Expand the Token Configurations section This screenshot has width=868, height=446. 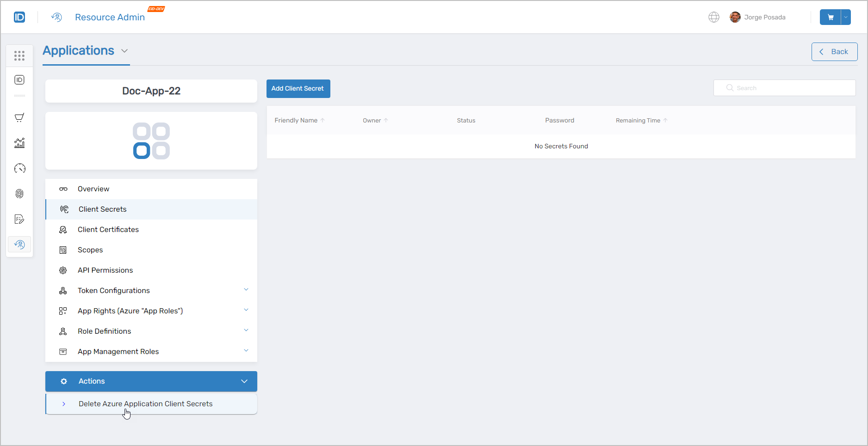click(246, 289)
